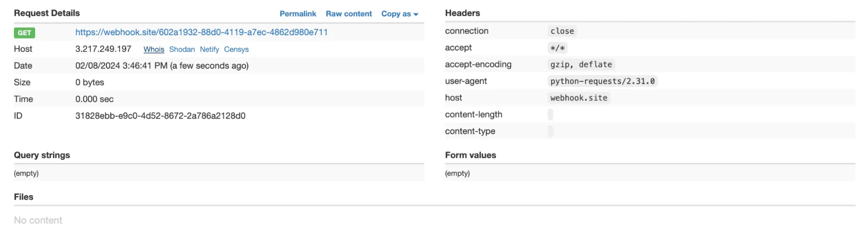Open the Raw content link
Image resolution: width=868 pixels, height=240 pixels.
[349, 14]
